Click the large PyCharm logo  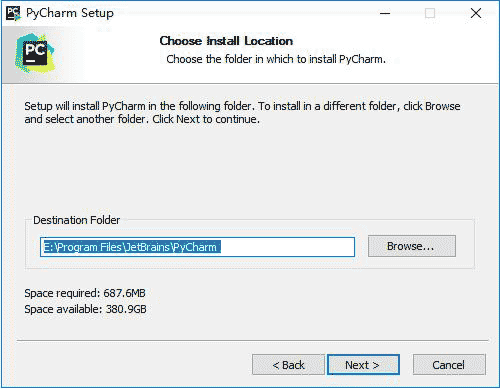click(35, 54)
